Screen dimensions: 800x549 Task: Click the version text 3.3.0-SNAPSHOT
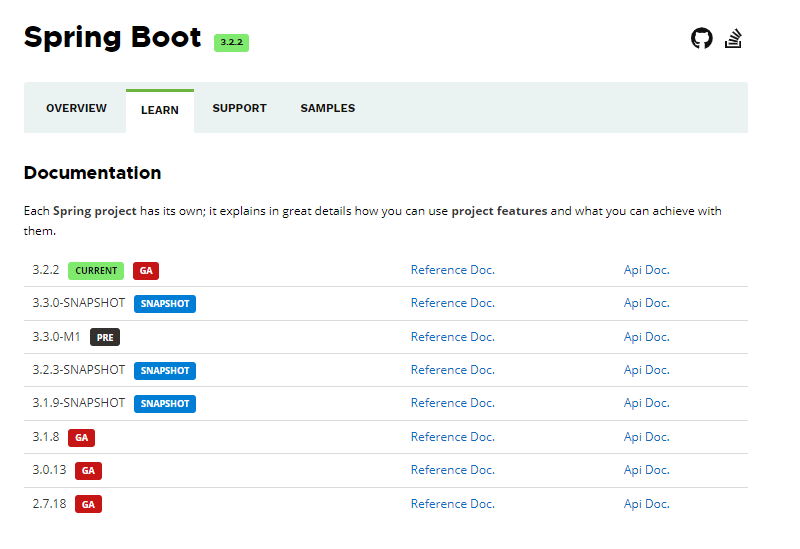click(79, 303)
